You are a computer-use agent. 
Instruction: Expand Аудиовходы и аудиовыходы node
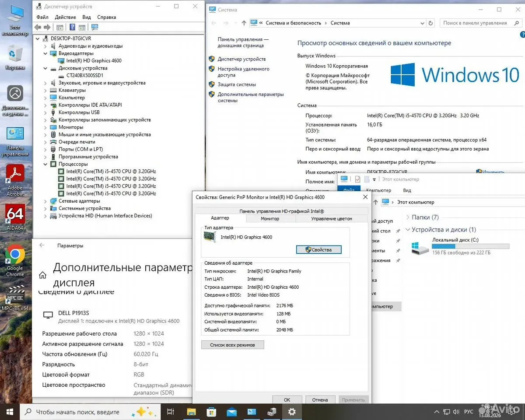point(45,46)
